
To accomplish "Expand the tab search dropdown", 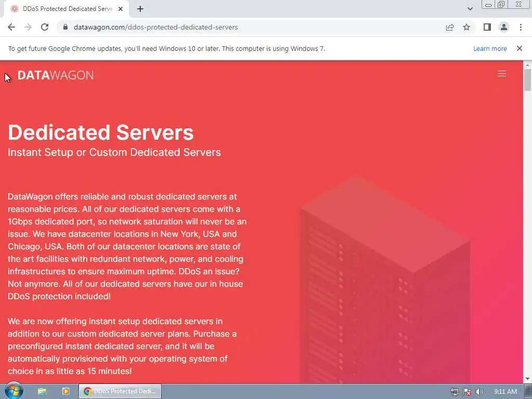I will (x=470, y=9).
